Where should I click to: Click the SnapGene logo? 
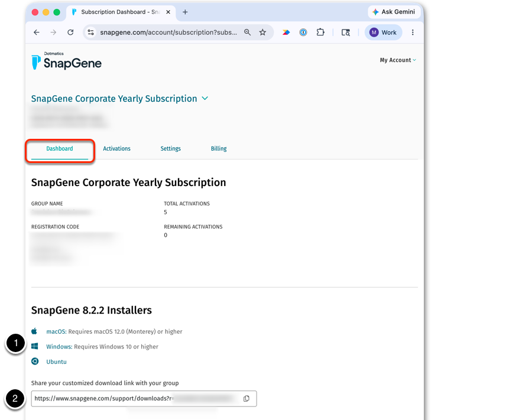coord(67,61)
